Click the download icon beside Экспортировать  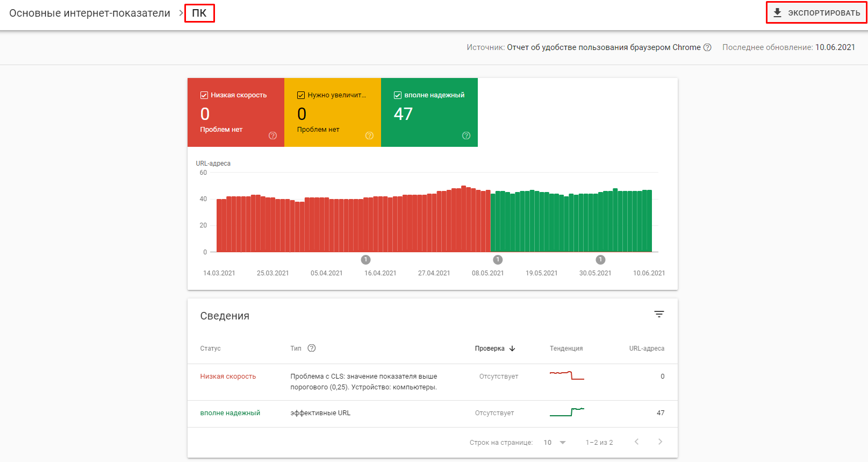pos(777,12)
